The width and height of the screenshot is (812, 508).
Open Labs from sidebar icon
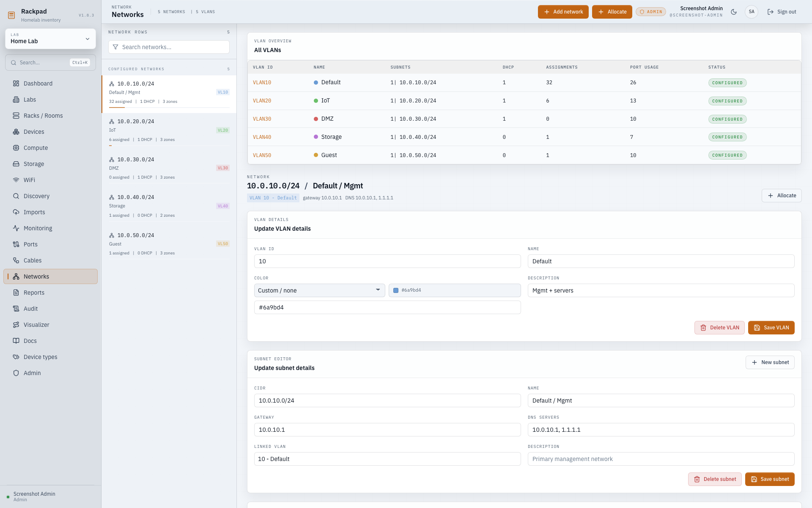(x=16, y=99)
